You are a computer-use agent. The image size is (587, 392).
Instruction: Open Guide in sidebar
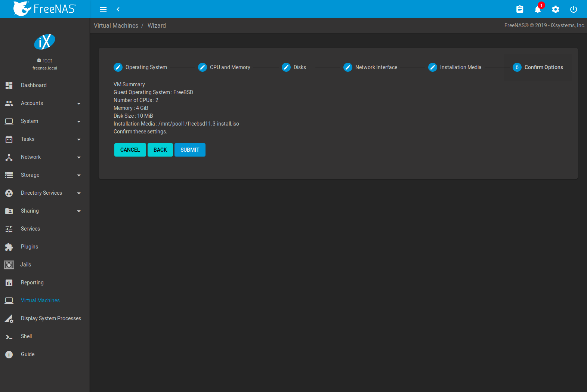pyautogui.click(x=28, y=354)
